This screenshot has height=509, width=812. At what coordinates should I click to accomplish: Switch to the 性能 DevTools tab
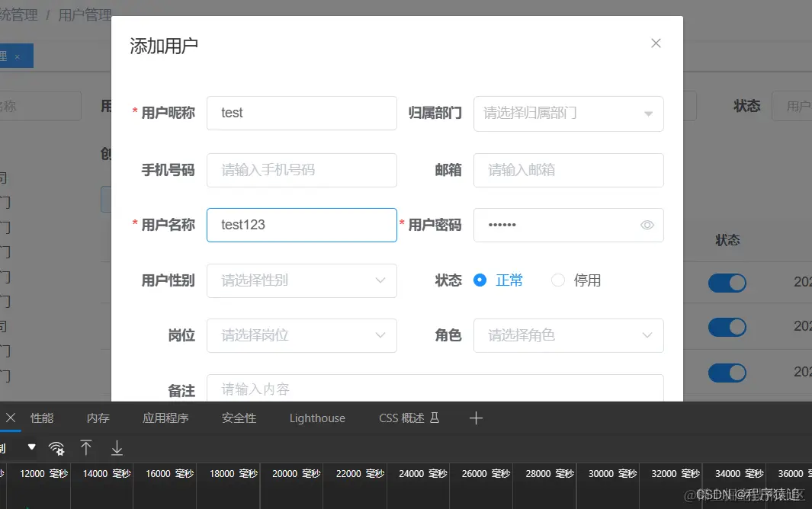click(x=42, y=418)
